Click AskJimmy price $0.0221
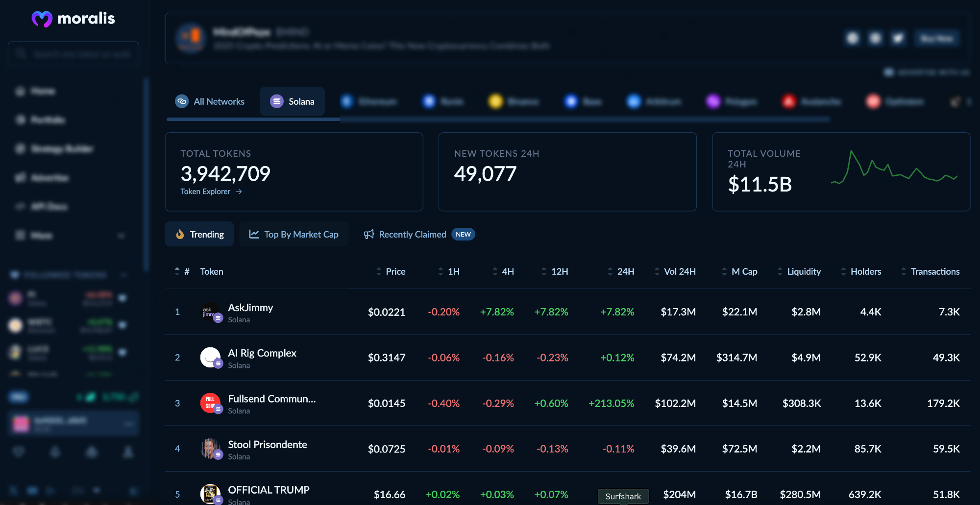 point(387,312)
